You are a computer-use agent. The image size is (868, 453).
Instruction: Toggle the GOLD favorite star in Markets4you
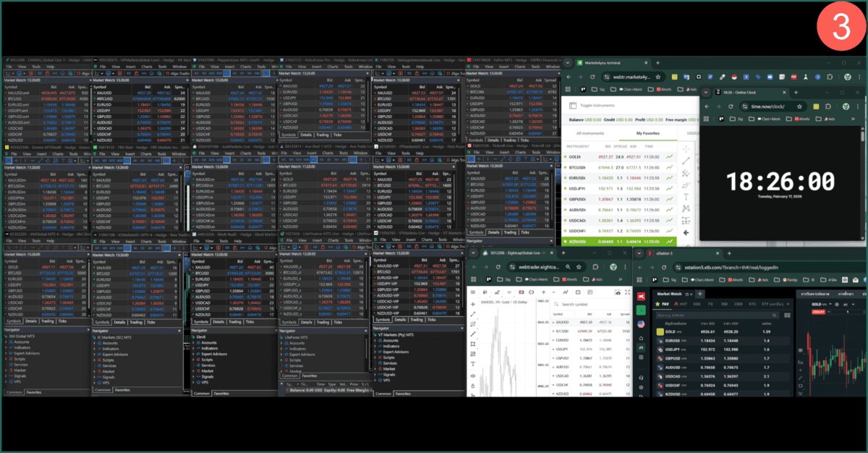click(564, 157)
